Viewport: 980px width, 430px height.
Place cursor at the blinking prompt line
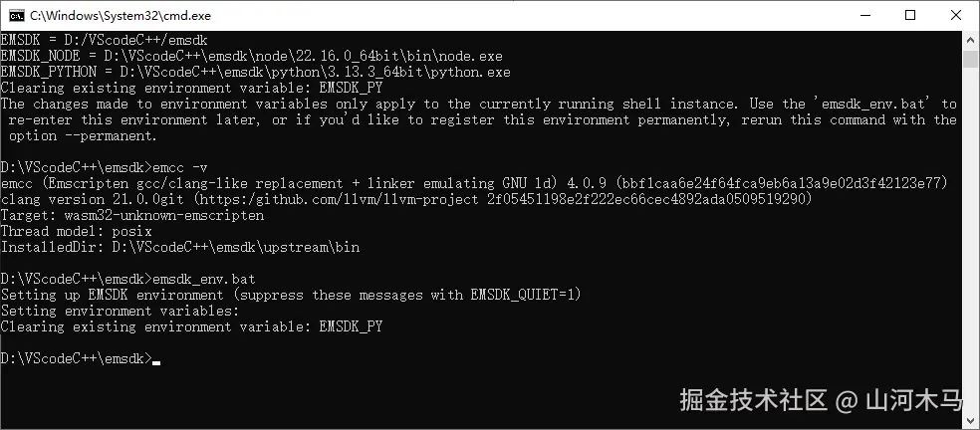[x=81, y=358]
